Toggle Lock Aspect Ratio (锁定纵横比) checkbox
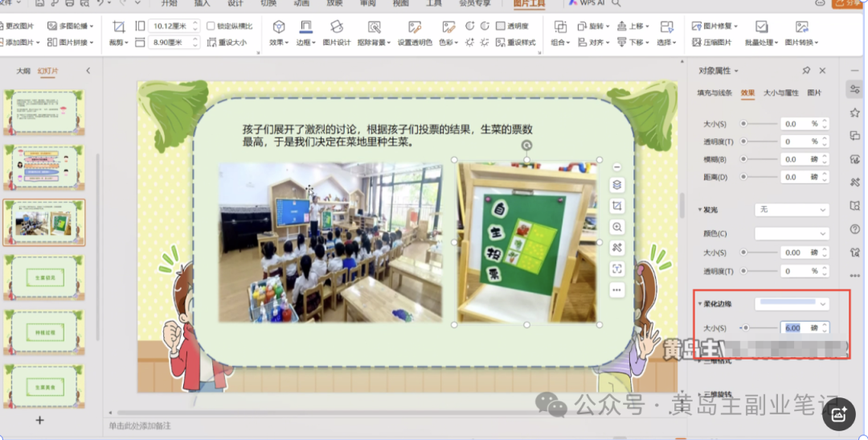This screenshot has width=868, height=440. [211, 26]
